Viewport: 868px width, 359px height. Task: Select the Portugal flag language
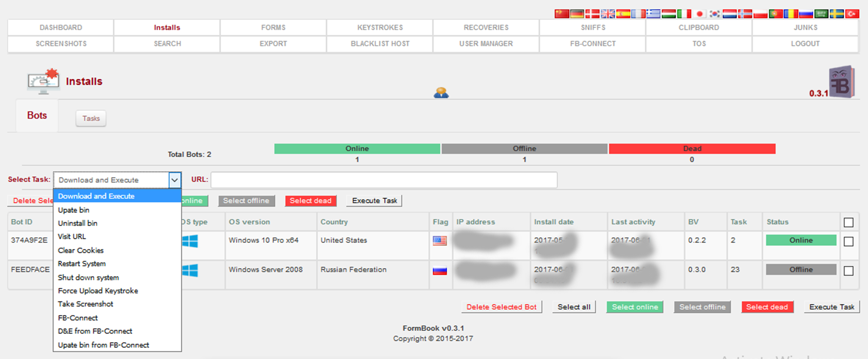tap(776, 14)
